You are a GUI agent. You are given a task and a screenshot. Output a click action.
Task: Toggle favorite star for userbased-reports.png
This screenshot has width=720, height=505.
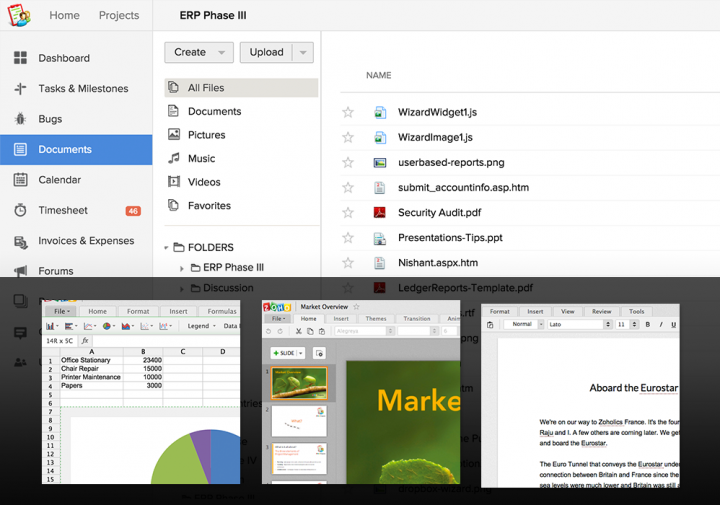coord(348,163)
